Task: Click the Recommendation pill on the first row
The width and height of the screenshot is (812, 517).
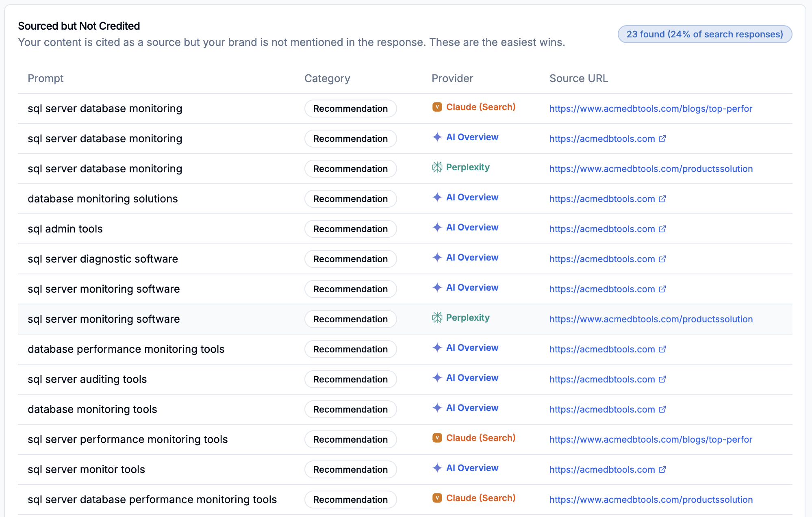Action: click(350, 109)
